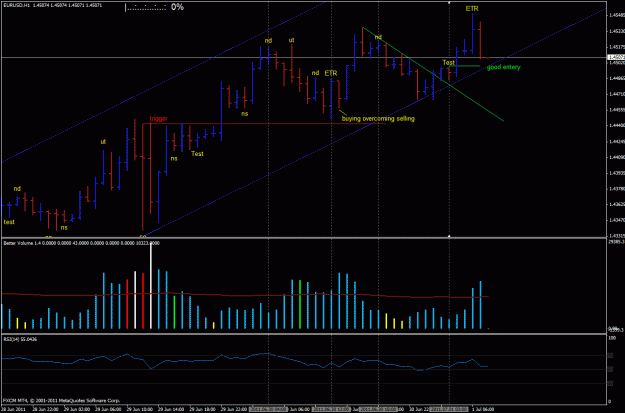The image size is (625, 413).
Task: Select the 'nd' label just left of the first 'ETR'
Action: pos(315,73)
